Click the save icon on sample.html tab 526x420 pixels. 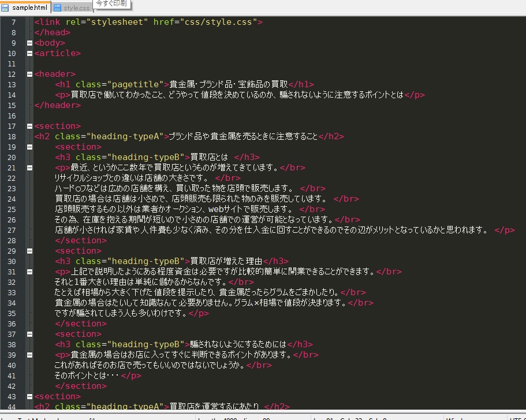[5, 8]
